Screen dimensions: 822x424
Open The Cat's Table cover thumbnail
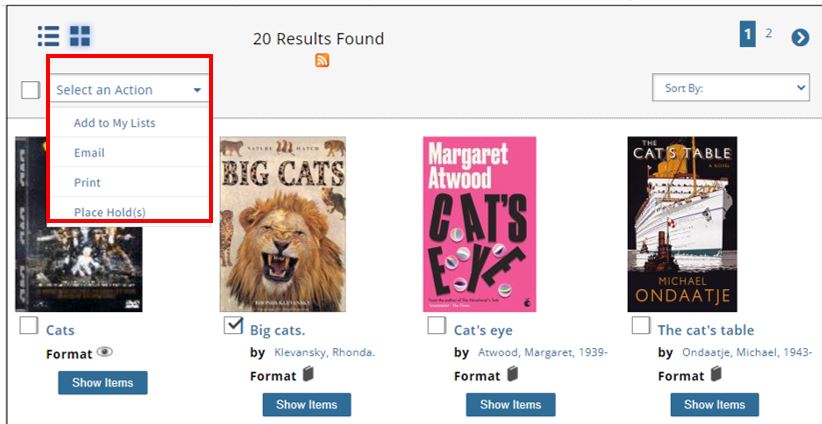(682, 224)
